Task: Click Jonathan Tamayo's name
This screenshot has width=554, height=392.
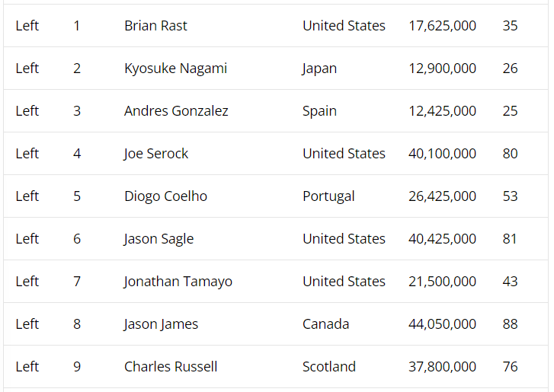Action: click(x=178, y=282)
